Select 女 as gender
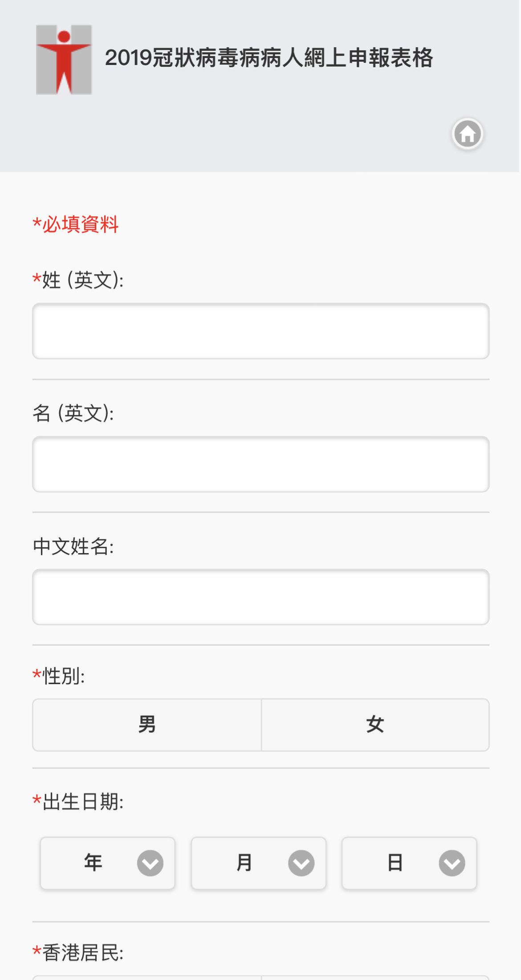The image size is (521, 980). [x=375, y=725]
